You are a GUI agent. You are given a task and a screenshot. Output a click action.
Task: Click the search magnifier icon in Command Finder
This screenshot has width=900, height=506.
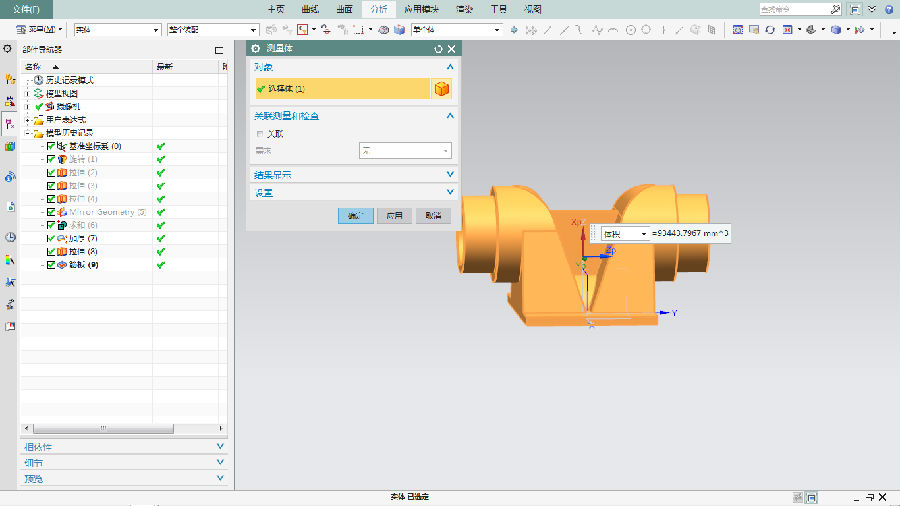point(835,9)
